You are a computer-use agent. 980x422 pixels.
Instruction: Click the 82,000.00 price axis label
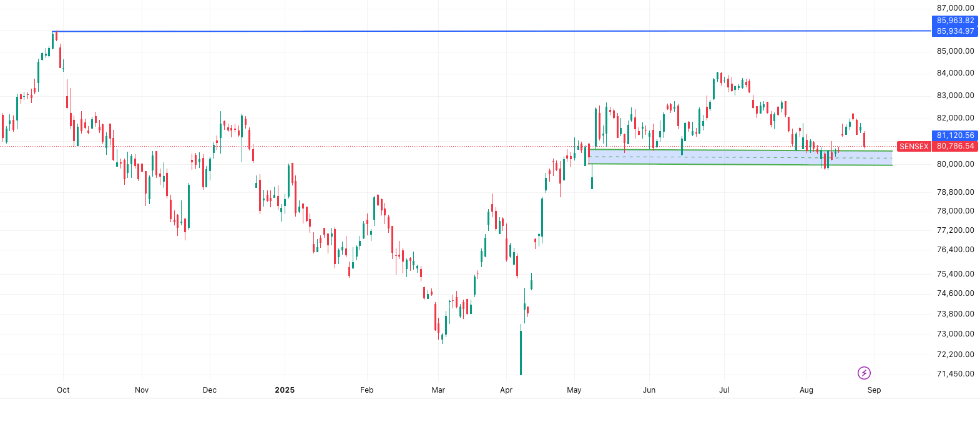955,118
